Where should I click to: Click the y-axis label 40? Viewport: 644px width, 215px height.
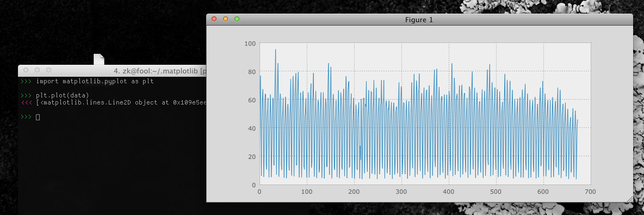click(252, 128)
